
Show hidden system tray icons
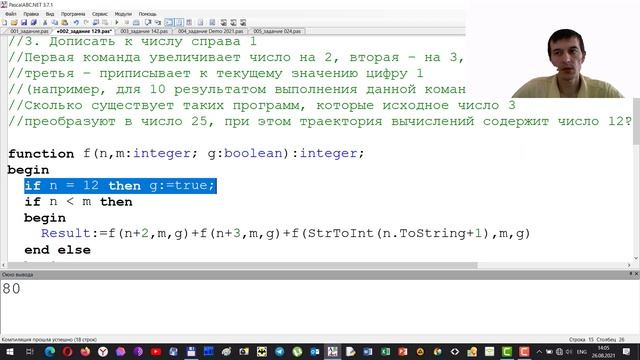539,351
